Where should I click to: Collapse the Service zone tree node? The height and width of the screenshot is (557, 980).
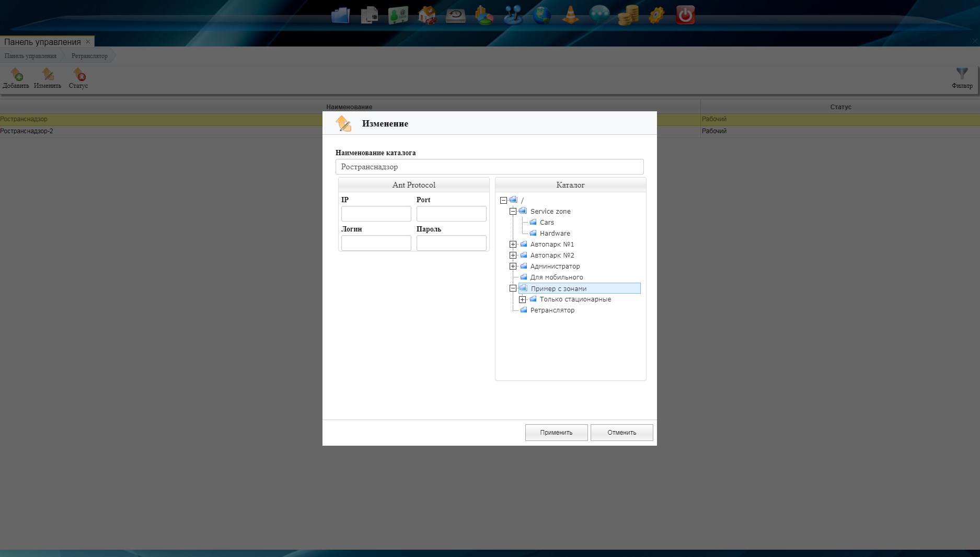pyautogui.click(x=513, y=212)
